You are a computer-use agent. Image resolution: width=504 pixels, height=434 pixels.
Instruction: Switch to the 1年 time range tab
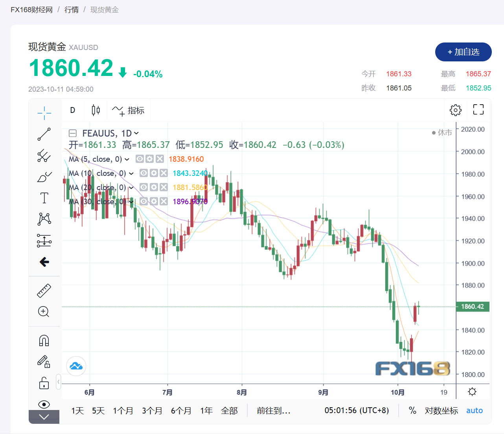206,410
